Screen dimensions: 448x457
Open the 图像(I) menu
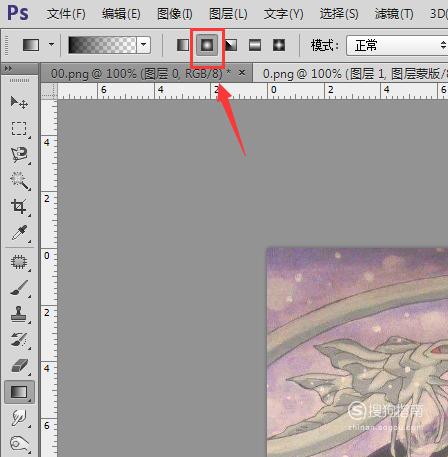(x=175, y=14)
